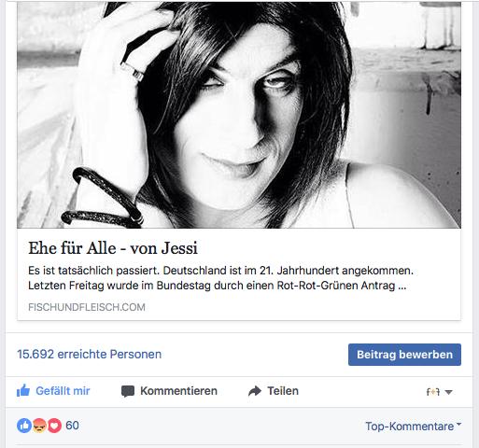Click the angry face reaction icon
This screenshot has width=479, height=448.
(x=39, y=426)
